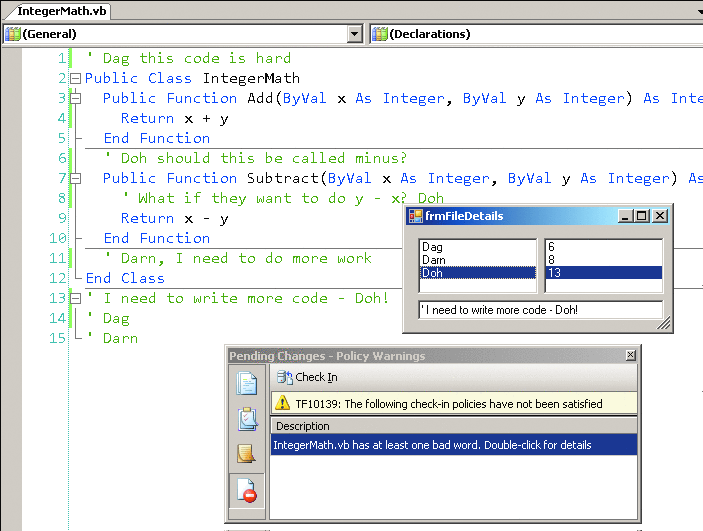Screen dimensions: 703x531
Task: Click the 'End Class' line in editor
Action: (x=125, y=279)
